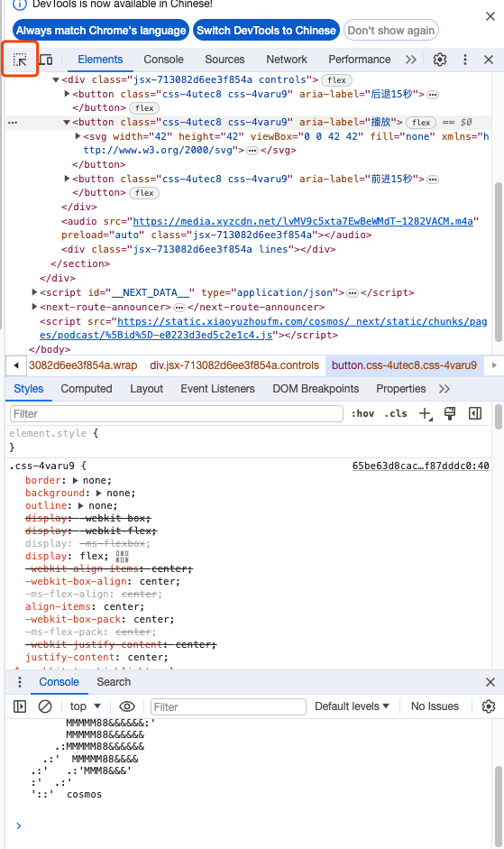Toggle computed styles sidebar icon

click(475, 413)
